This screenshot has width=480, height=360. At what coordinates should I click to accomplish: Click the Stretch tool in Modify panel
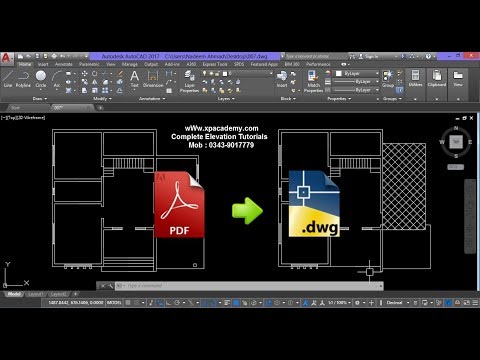(85, 90)
